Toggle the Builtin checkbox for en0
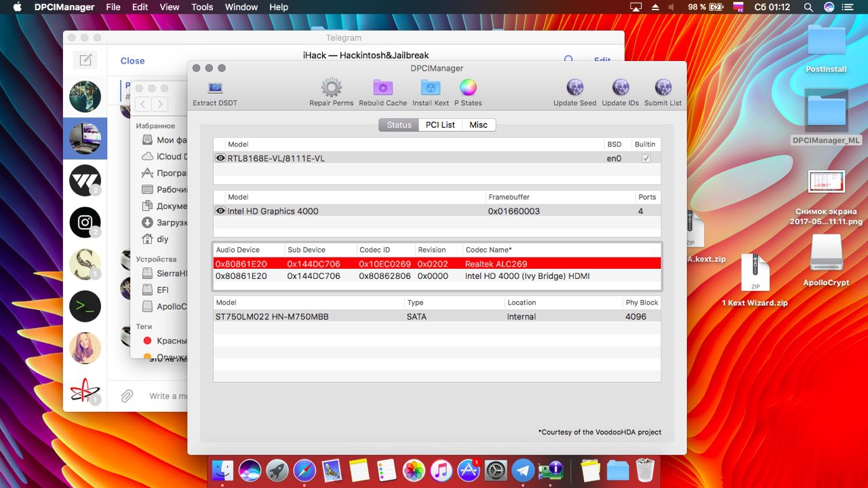Image resolution: width=868 pixels, height=488 pixels. point(646,158)
